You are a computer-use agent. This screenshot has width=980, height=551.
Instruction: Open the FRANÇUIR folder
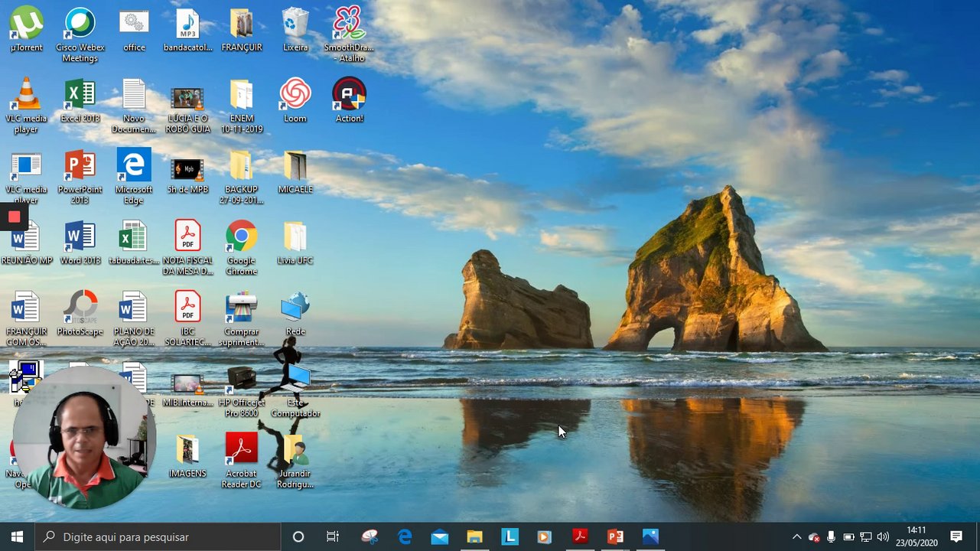tap(242, 30)
